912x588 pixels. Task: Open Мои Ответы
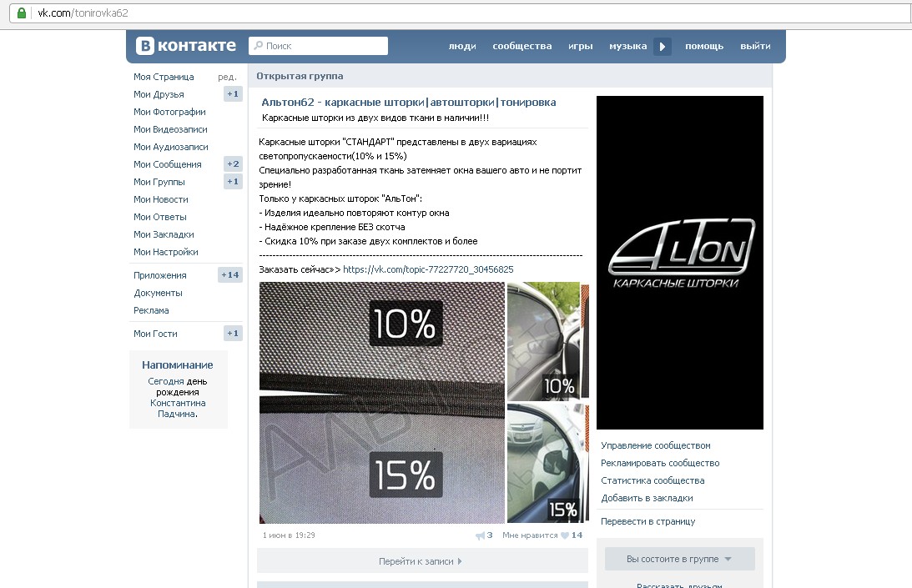click(x=160, y=216)
